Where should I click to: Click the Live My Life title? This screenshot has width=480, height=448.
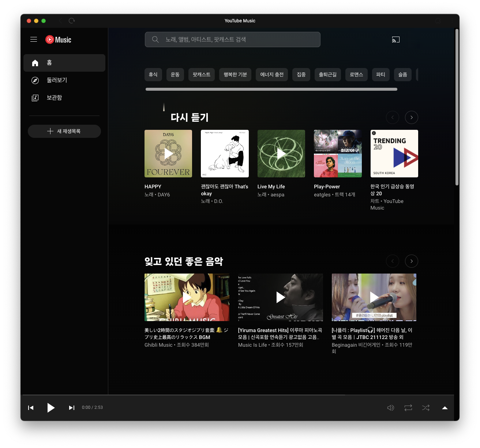point(271,187)
